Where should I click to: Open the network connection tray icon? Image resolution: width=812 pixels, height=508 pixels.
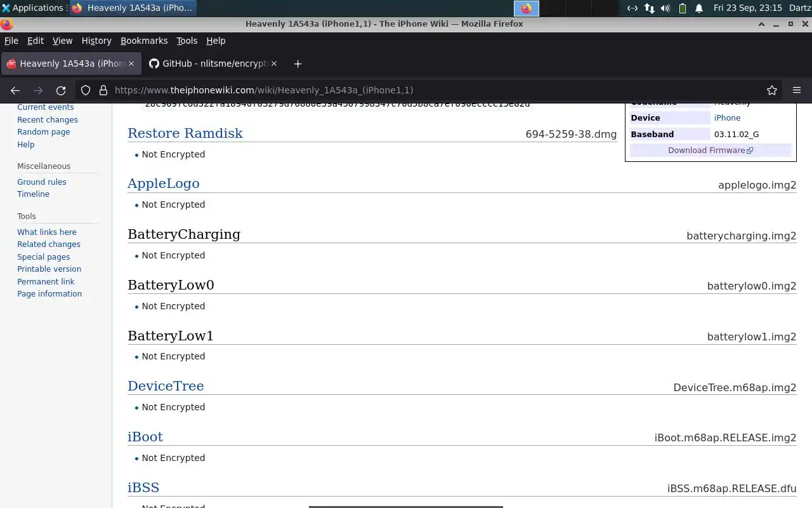[649, 8]
